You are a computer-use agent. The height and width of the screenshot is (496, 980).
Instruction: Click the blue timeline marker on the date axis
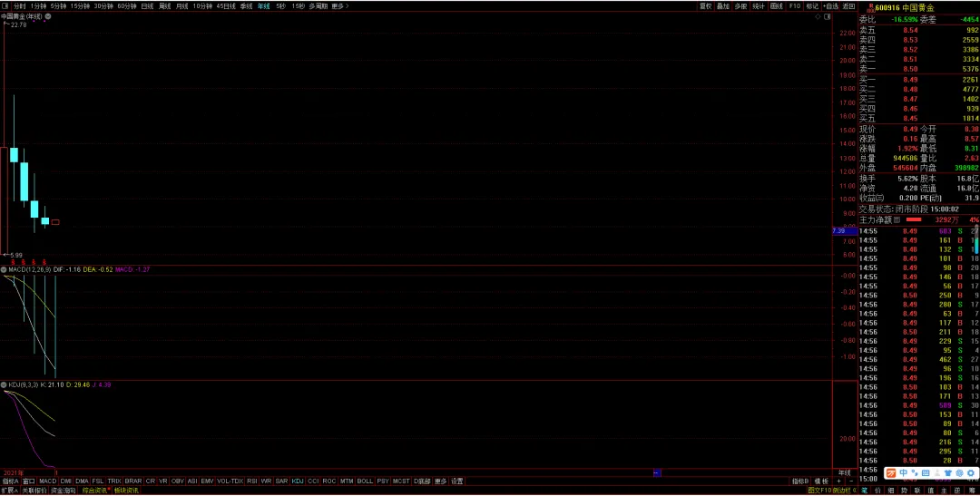coord(657,473)
